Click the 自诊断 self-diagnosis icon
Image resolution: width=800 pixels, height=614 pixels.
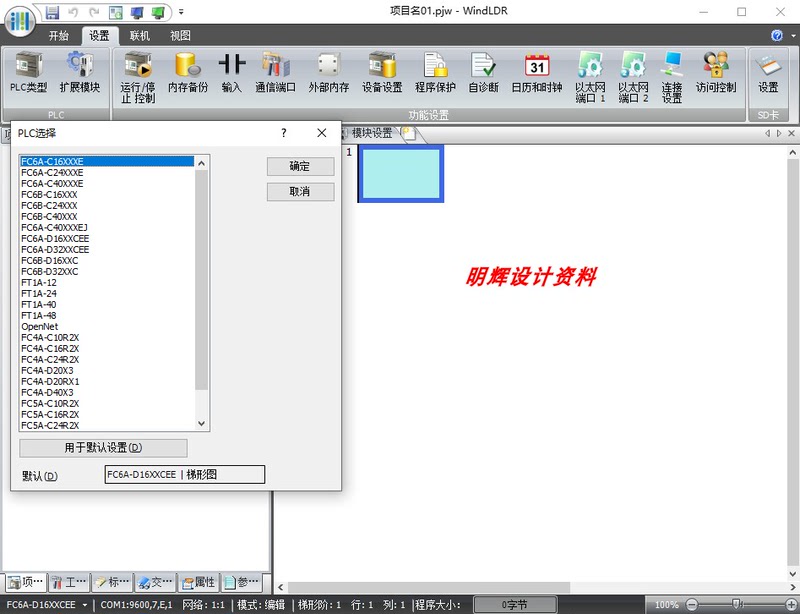tap(483, 72)
